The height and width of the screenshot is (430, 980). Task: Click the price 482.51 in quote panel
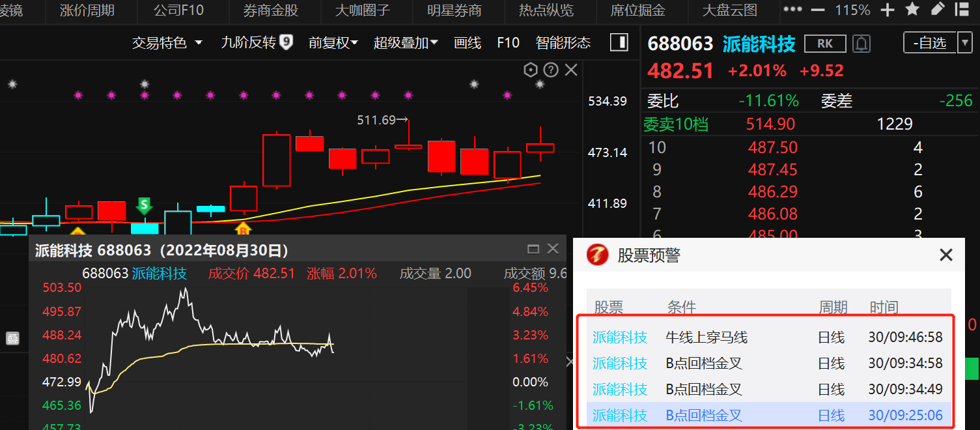click(680, 70)
